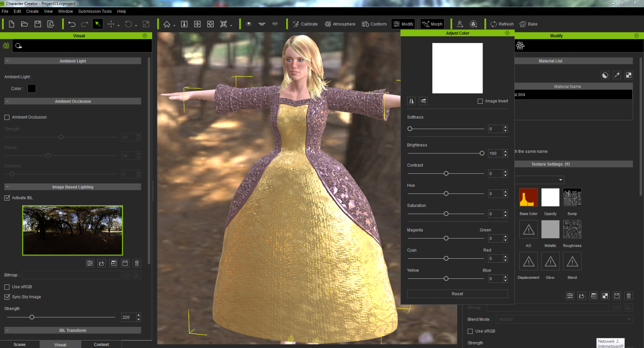This screenshot has height=348, width=644.
Task: Enable Use sRGB in Visual panel
Action: pos(7,287)
